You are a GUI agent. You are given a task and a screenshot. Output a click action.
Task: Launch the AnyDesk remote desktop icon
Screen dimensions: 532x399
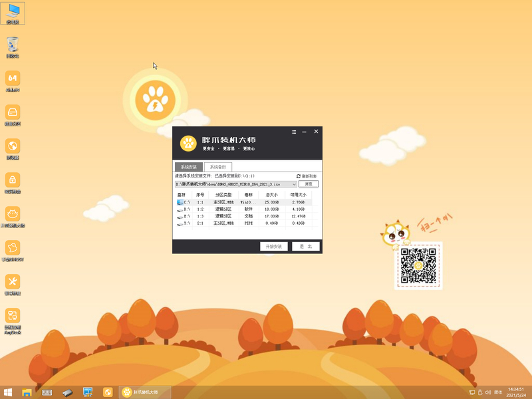(x=13, y=321)
